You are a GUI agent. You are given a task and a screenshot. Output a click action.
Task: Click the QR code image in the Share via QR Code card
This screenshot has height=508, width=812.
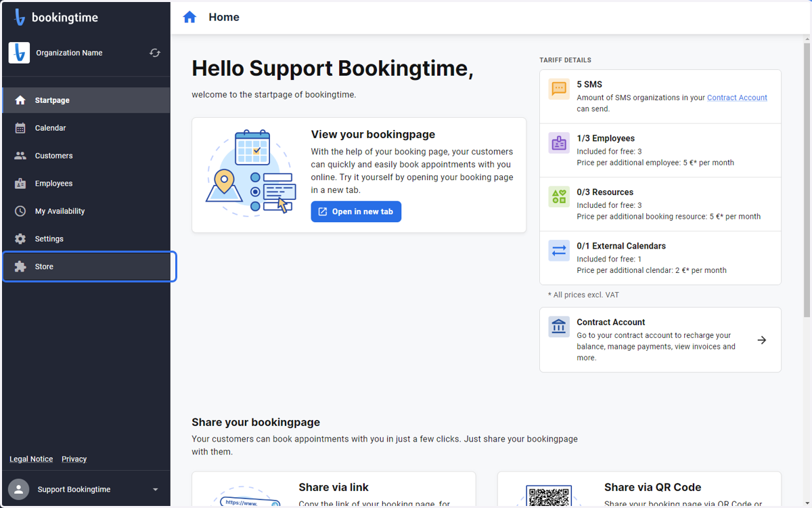click(x=549, y=496)
